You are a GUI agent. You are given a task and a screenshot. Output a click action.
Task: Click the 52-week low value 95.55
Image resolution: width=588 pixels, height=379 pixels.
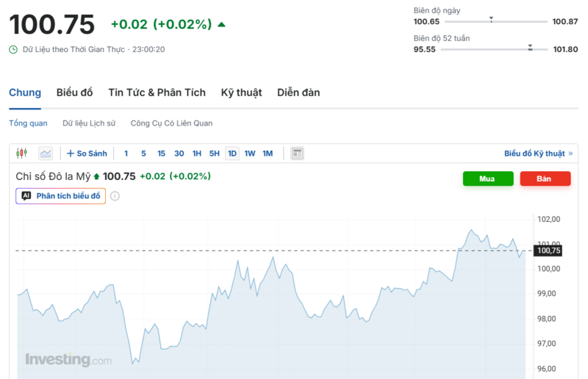(425, 49)
